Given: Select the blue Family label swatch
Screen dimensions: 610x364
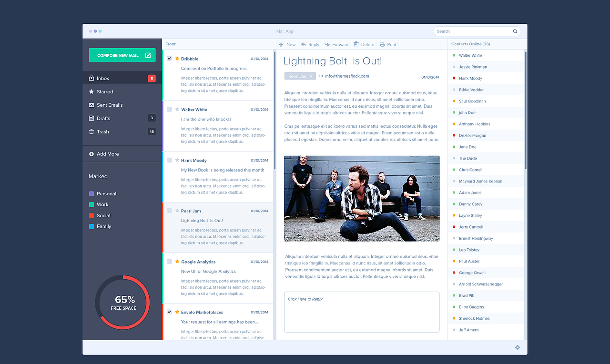Looking at the screenshot, I should 91,226.
